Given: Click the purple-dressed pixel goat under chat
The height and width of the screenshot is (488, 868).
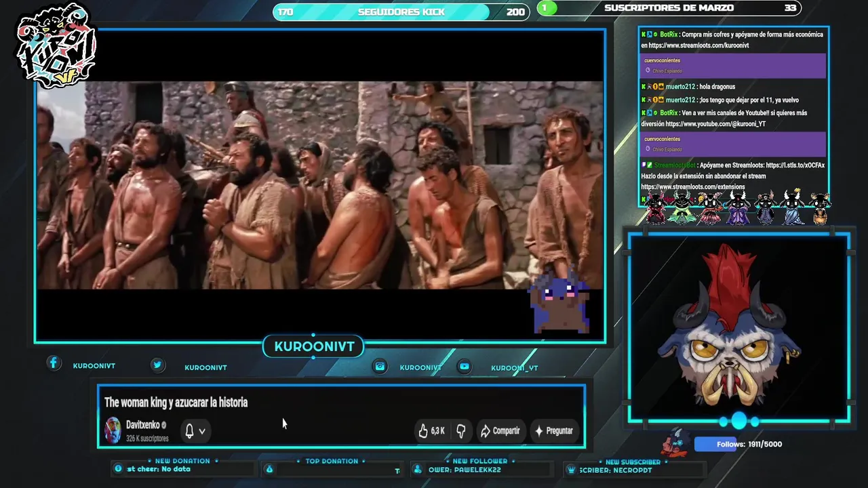Looking at the screenshot, I should 738,208.
